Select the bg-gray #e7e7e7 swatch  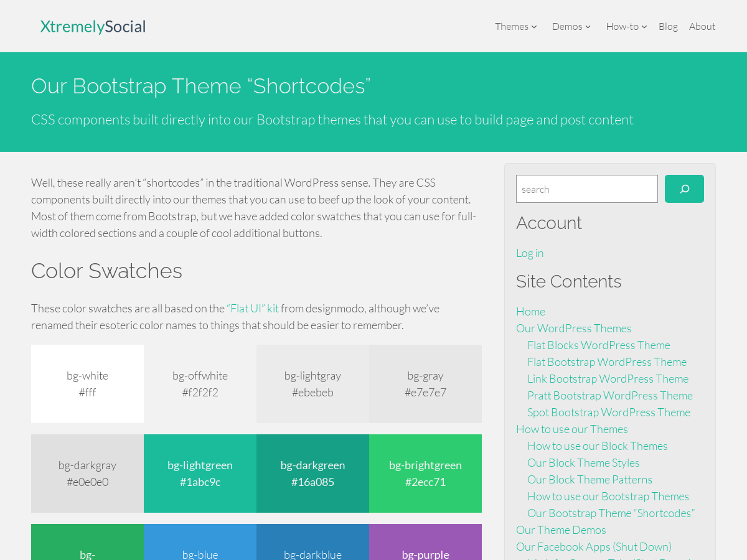coord(425,384)
